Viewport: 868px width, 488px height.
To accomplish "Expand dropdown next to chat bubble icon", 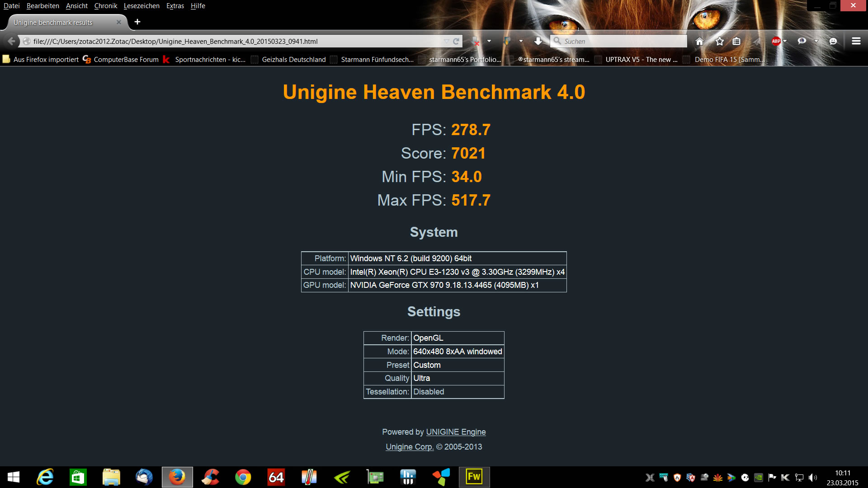I will 816,41.
